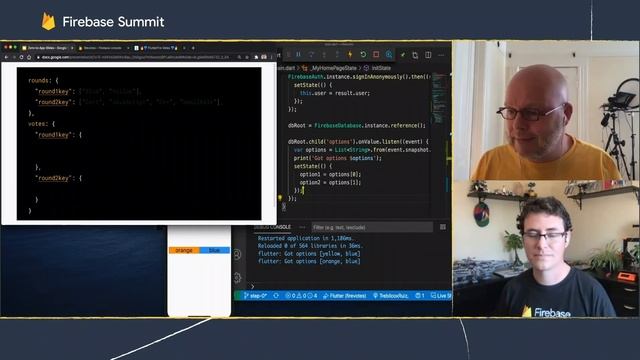The width and height of the screenshot is (640, 360).
Task: Click the synchronize changes icon in status bar
Action: (x=276, y=296)
